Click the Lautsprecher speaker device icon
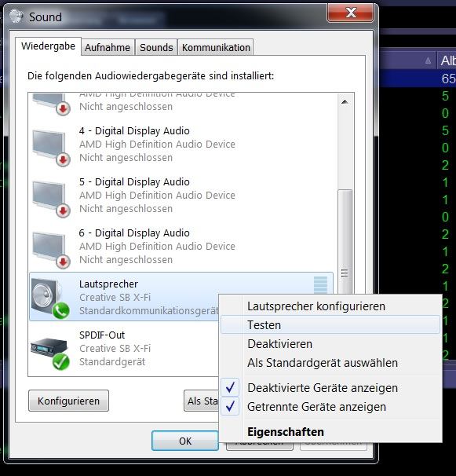 point(50,298)
